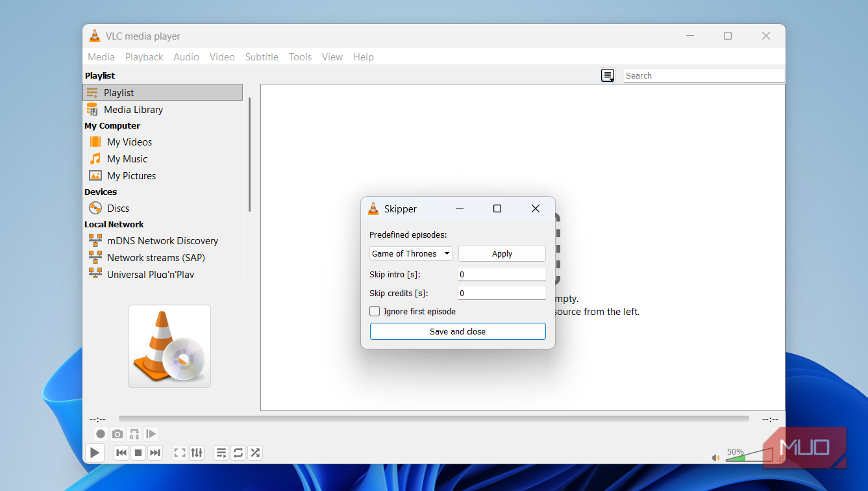
Task: Click the playback seek bar
Action: pos(434,419)
